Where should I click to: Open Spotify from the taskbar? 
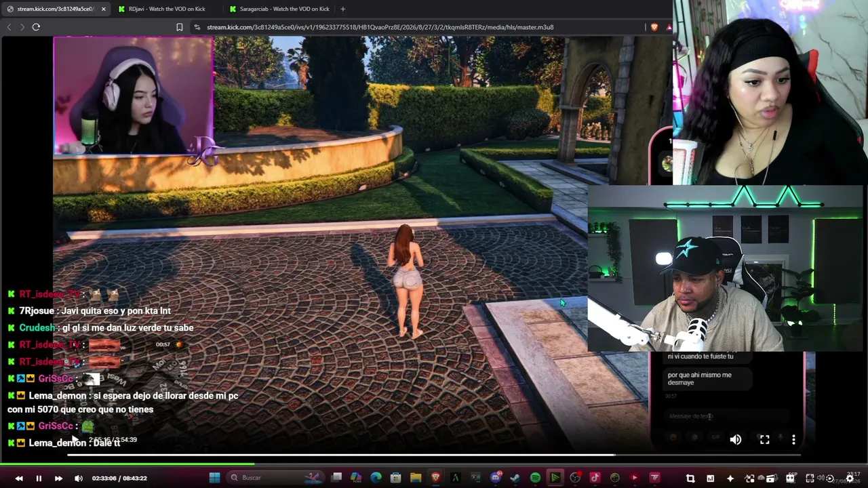point(535,478)
